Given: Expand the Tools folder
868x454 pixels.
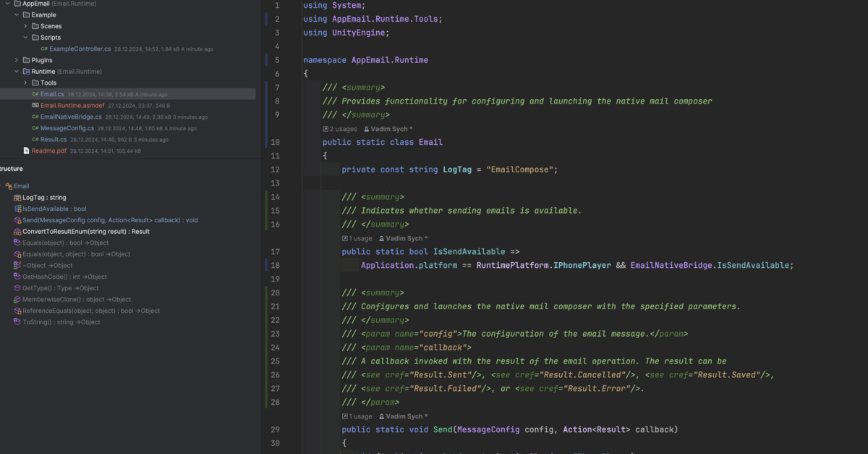Looking at the screenshot, I should pyautogui.click(x=25, y=83).
